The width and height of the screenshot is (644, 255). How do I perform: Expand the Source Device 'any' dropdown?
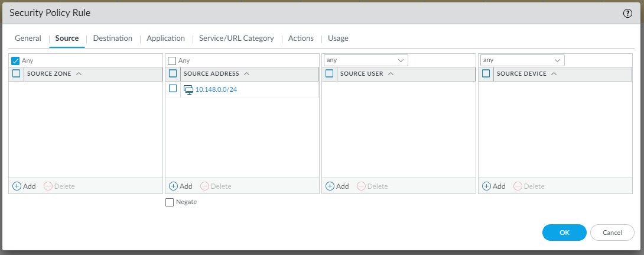click(x=557, y=60)
